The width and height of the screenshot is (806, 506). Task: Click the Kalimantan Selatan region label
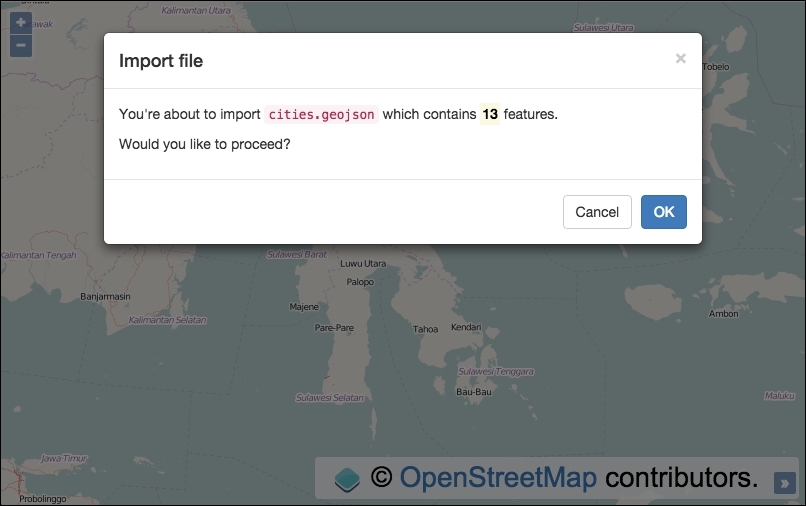coord(167,320)
